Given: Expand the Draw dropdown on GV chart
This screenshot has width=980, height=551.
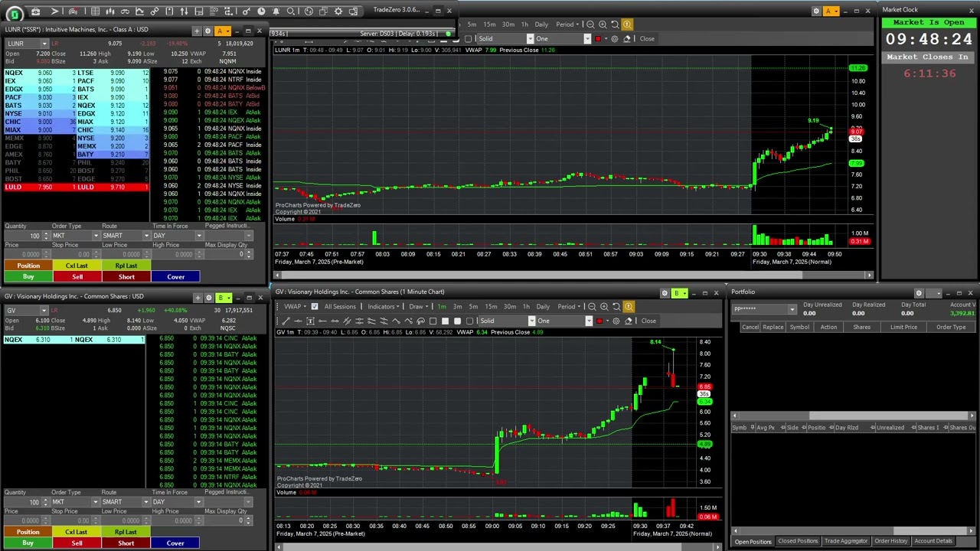Looking at the screenshot, I should pyautogui.click(x=419, y=306).
